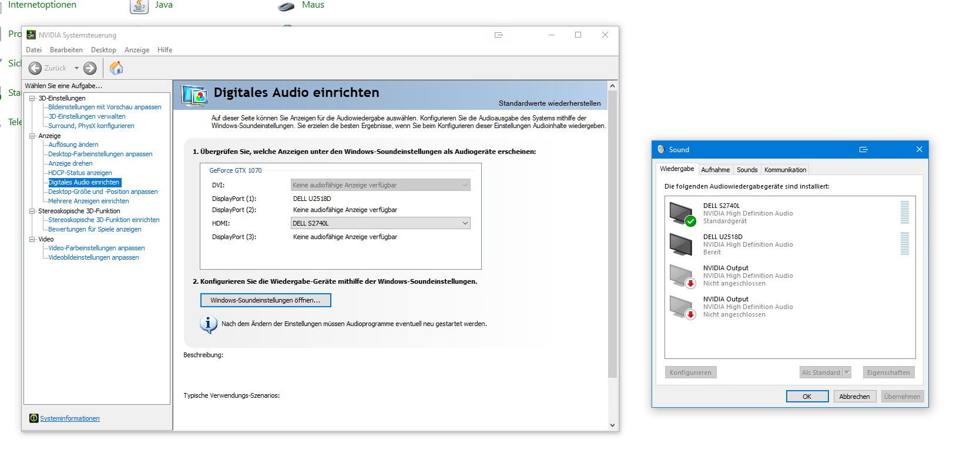Screen dimensions: 980x470
Task: Click the Digitales Audio header monitor icon
Action: (x=194, y=95)
